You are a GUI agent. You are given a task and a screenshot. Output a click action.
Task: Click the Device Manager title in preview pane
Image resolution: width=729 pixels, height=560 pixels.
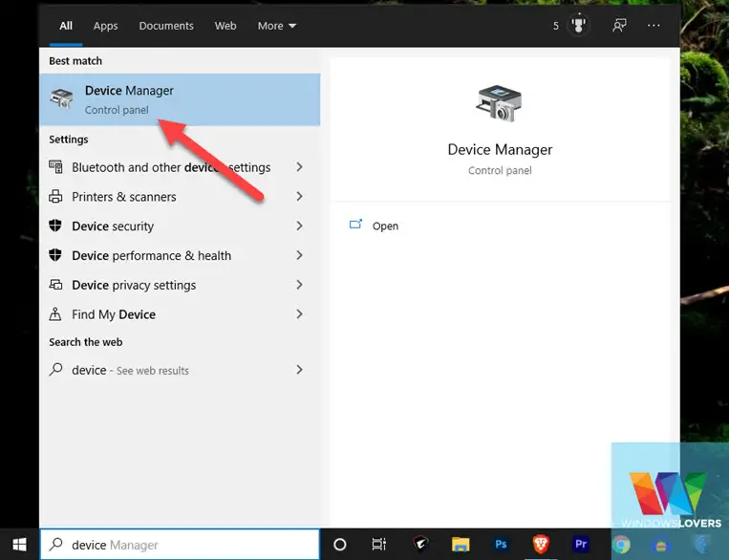500,150
